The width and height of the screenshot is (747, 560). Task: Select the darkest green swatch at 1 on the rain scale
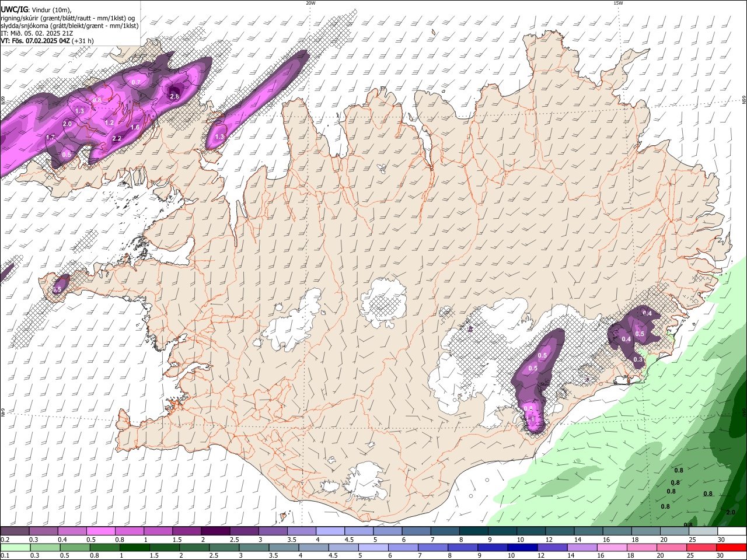coord(135,548)
